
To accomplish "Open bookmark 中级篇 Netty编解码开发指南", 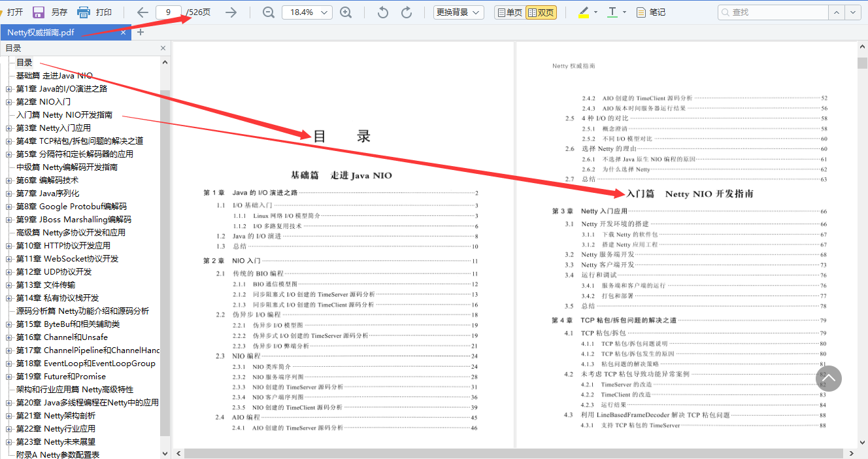I will [67, 167].
